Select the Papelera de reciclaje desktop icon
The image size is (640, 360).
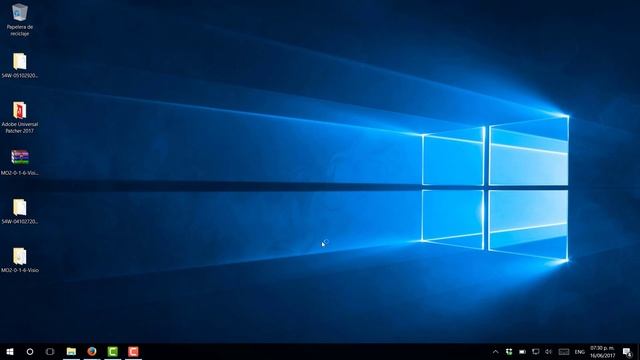[20, 20]
